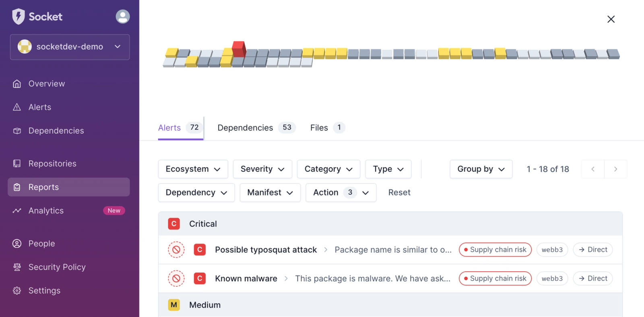Open the Group by dropdown

tap(481, 169)
